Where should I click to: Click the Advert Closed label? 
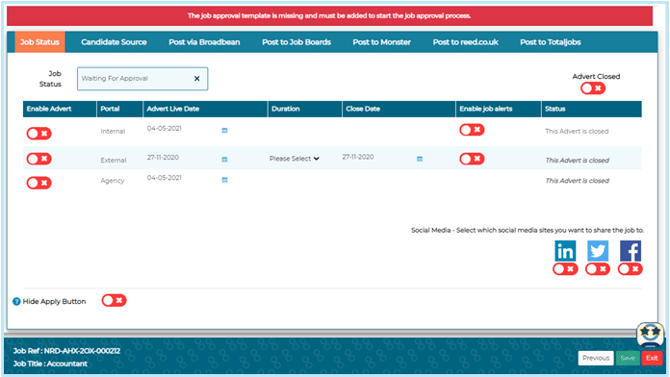(x=596, y=77)
